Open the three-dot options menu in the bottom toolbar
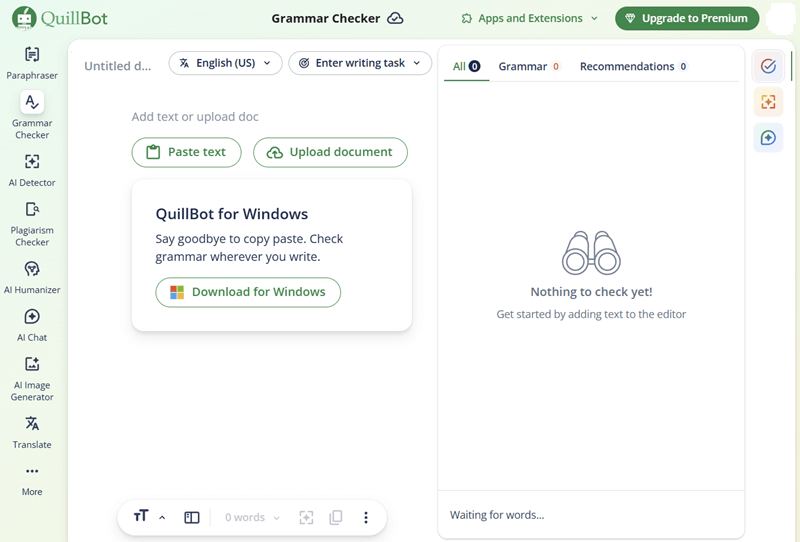The image size is (800, 542). 366,518
